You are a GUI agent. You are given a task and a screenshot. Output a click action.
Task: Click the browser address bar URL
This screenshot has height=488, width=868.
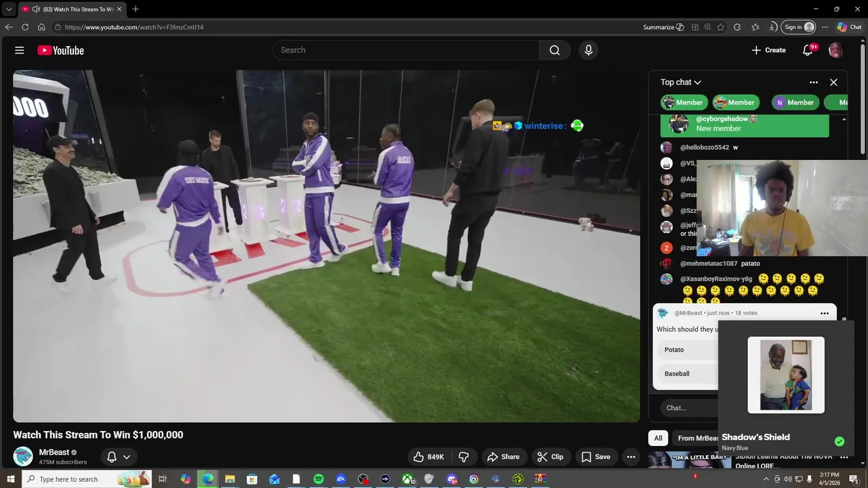[134, 27]
